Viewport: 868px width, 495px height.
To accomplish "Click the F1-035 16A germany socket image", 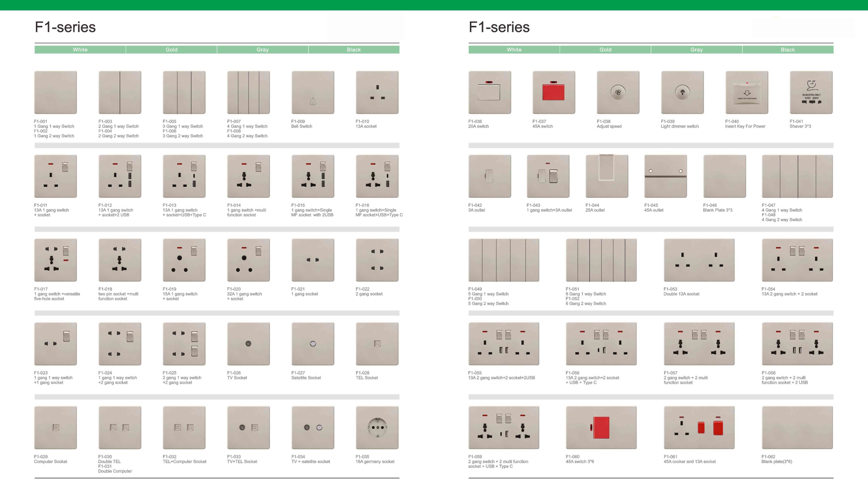I will (377, 427).
